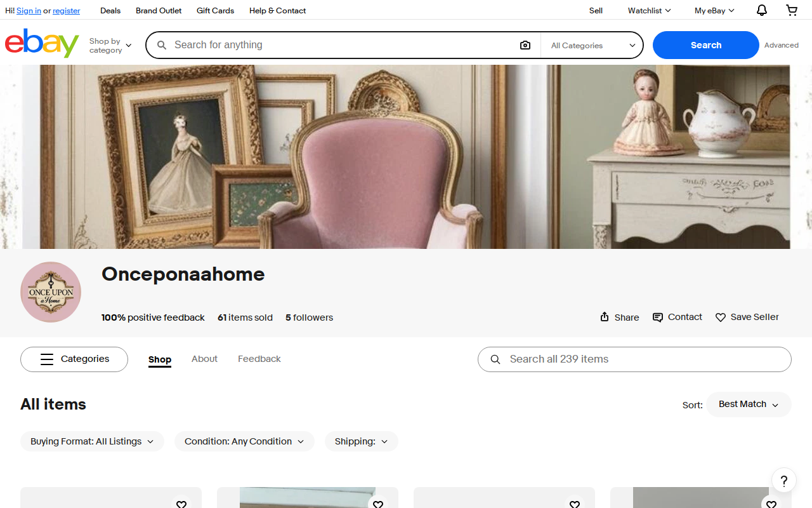812x508 pixels.
Task: Click the Sign in link
Action: [x=29, y=11]
